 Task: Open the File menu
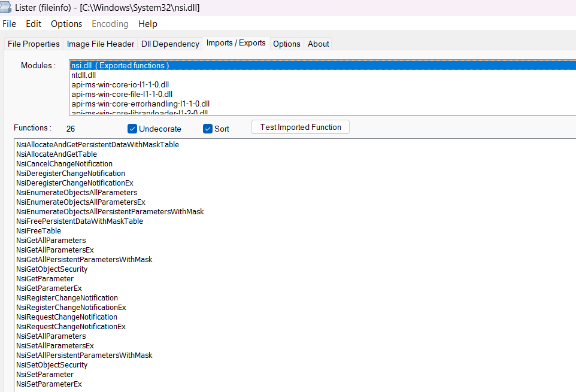coord(10,24)
